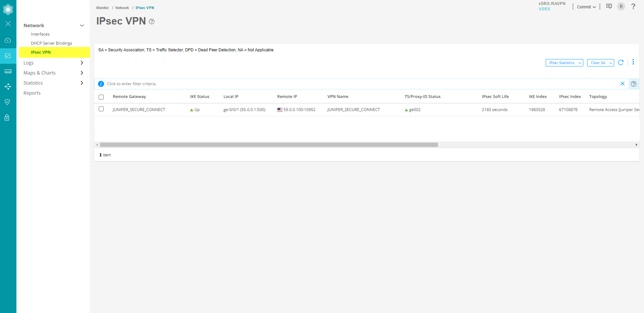Click the Network menu heading
The image size is (644, 313).
click(34, 25)
